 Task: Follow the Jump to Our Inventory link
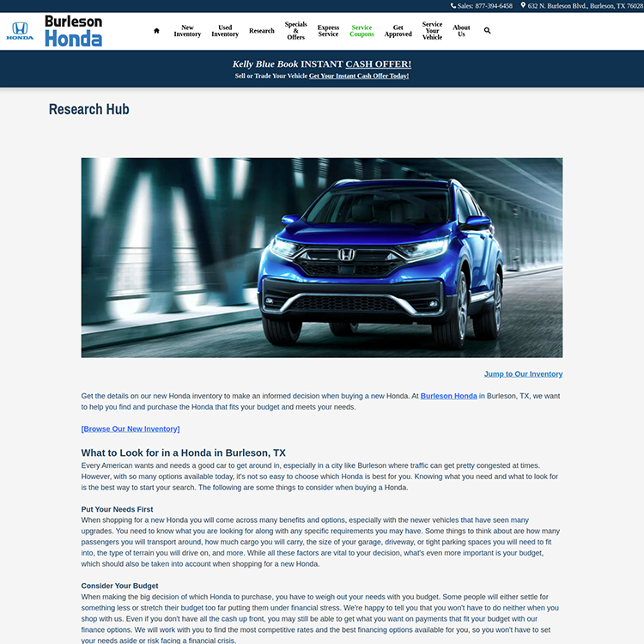pos(523,374)
